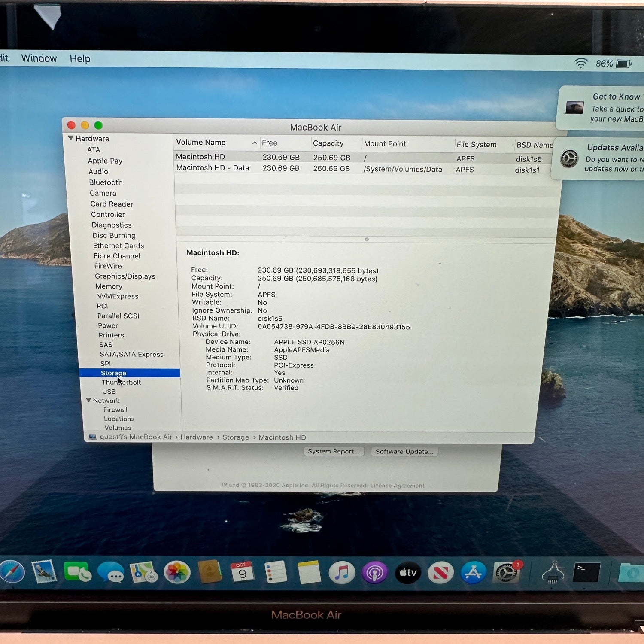Open Safari from the dock
644x644 pixels.
pyautogui.click(x=12, y=571)
